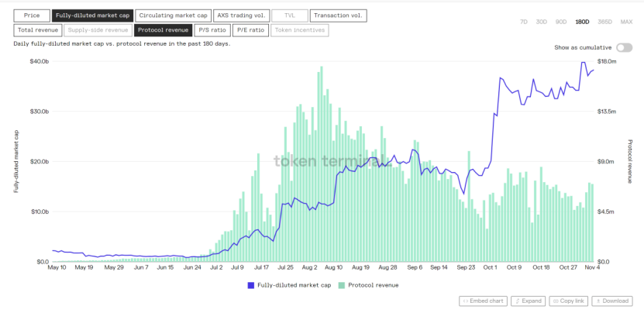Copy link to this chart
This screenshot has height=313, width=644.
(568, 301)
